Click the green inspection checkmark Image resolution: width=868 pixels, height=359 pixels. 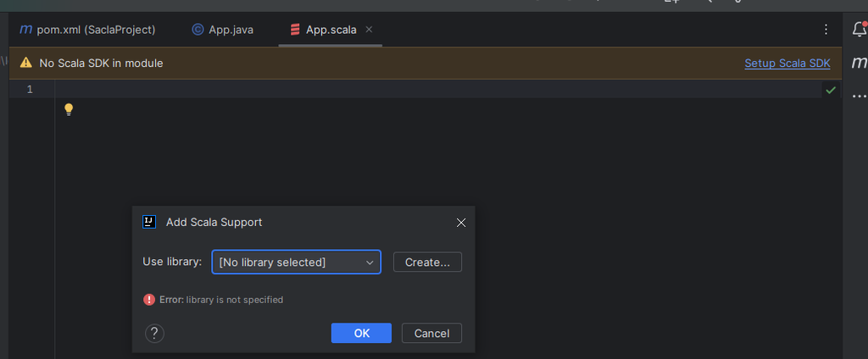tap(831, 90)
